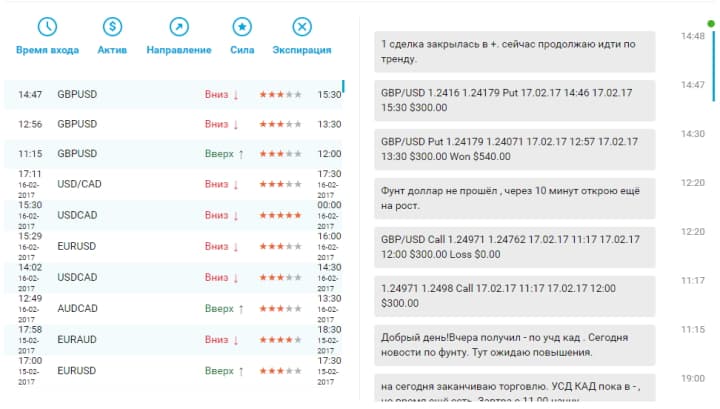Viewport: 720px width, 409px height.
Task: Select the Актив column header
Action: (x=113, y=50)
